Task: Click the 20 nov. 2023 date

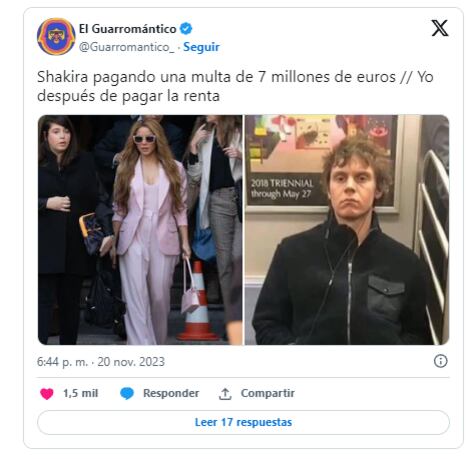Action: point(131,362)
